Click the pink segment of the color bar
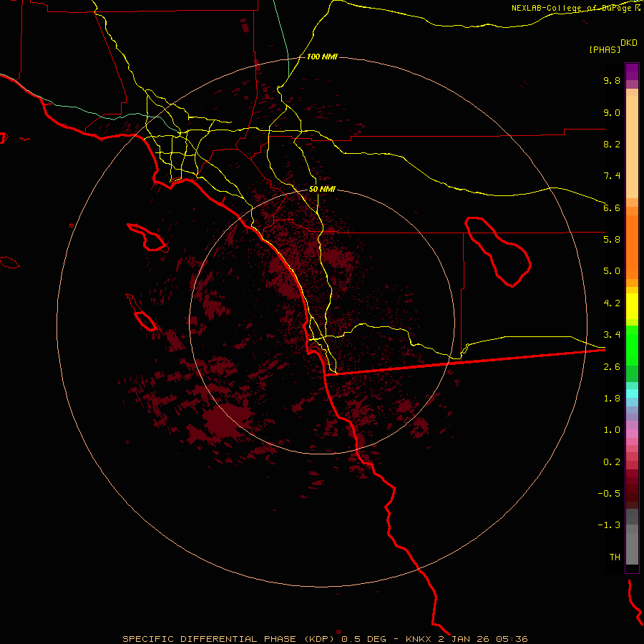This screenshot has height=644, width=644. 632,434
